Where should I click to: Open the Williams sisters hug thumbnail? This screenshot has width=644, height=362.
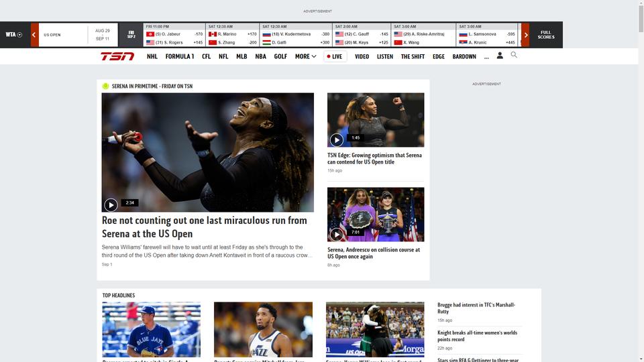tap(375, 330)
